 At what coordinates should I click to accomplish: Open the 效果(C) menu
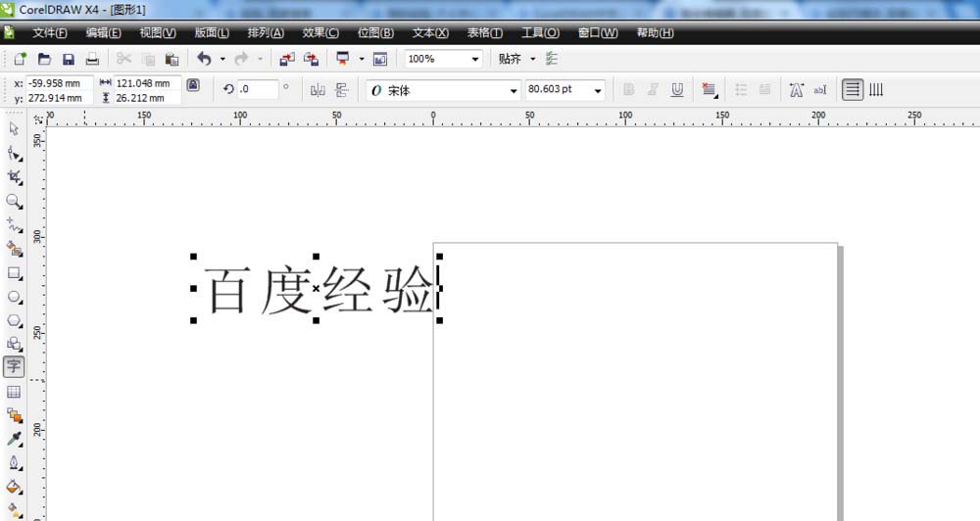[x=320, y=33]
